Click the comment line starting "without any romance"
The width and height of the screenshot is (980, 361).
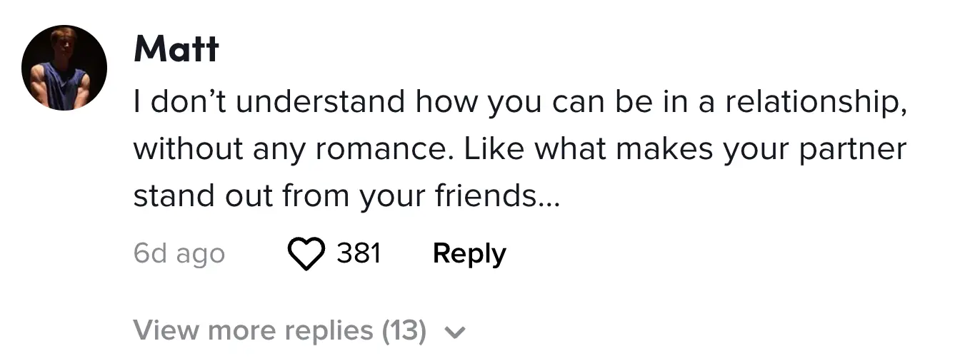(x=519, y=150)
